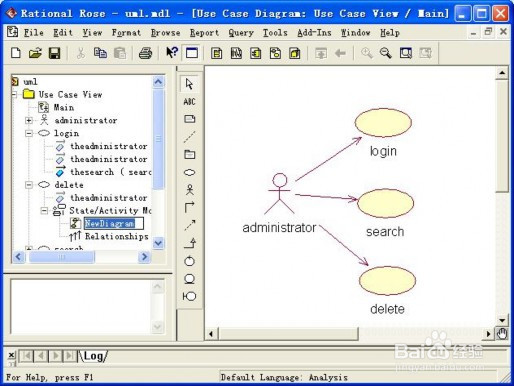Image resolution: width=514 pixels, height=386 pixels.
Task: Select the search use case ellipse
Action: click(386, 203)
